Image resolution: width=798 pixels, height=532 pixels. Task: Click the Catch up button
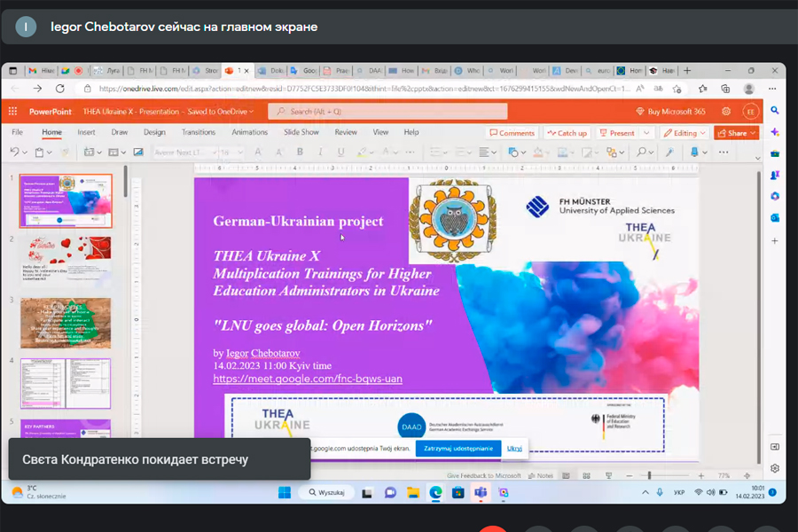tap(567, 133)
